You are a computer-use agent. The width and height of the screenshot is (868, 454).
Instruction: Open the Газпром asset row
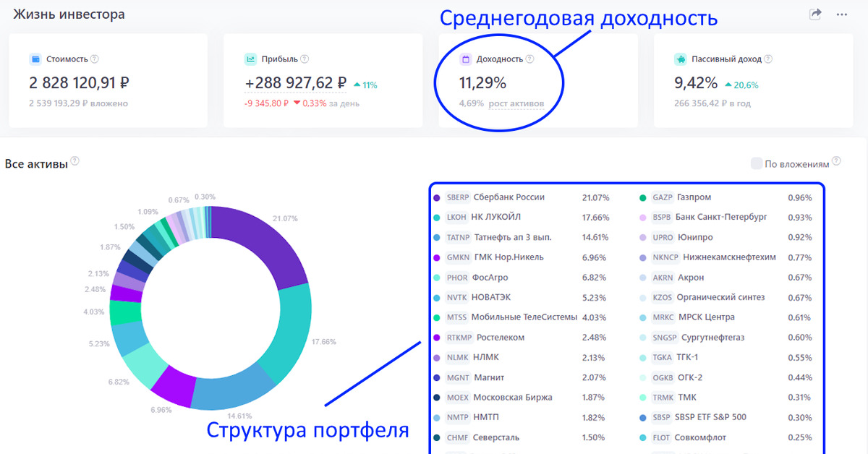coord(726,197)
